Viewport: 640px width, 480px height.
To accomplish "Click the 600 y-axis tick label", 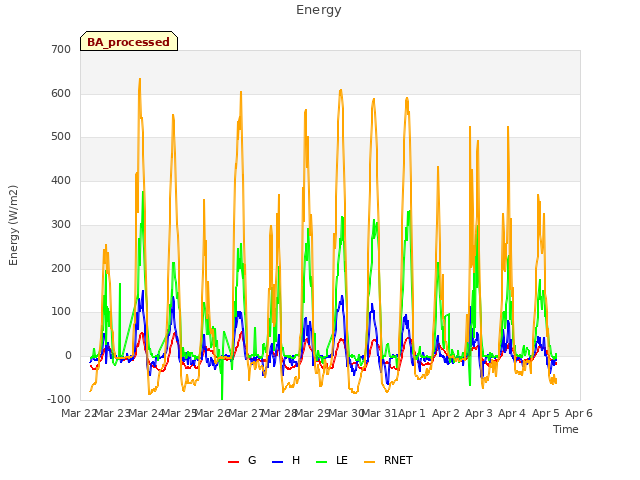I will [x=61, y=93].
